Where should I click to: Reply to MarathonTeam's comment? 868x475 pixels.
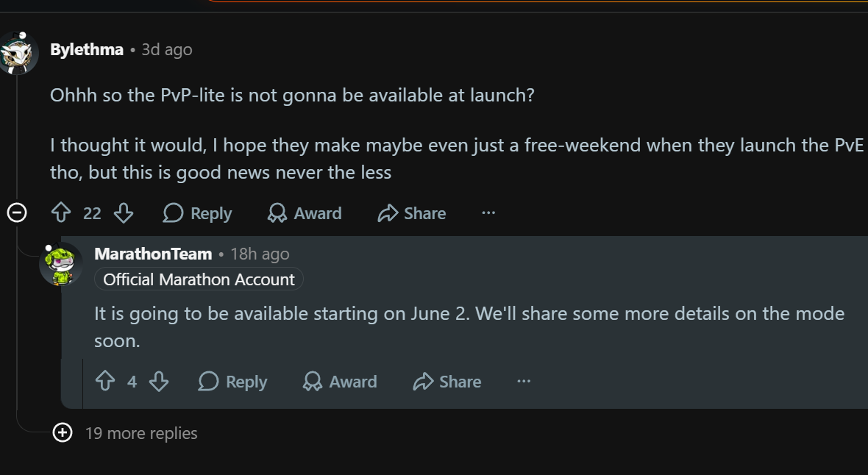[x=233, y=382]
